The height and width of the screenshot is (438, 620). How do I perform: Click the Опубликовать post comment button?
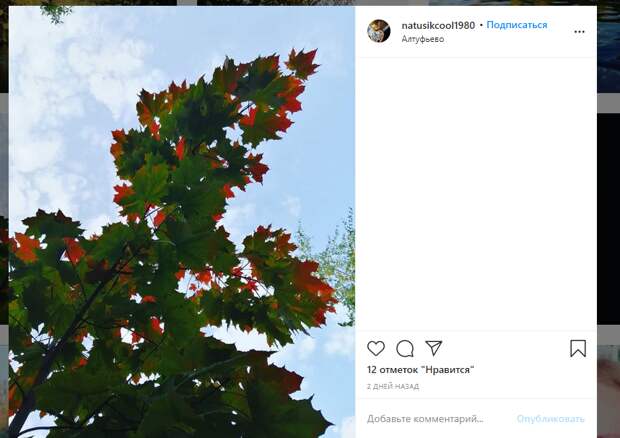[550, 419]
